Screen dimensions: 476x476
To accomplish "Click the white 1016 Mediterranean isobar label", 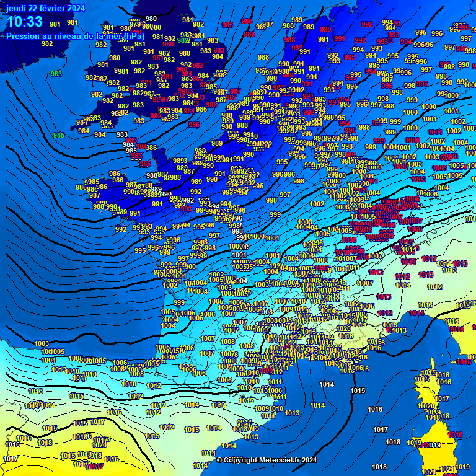I will pyautogui.click(x=375, y=409).
